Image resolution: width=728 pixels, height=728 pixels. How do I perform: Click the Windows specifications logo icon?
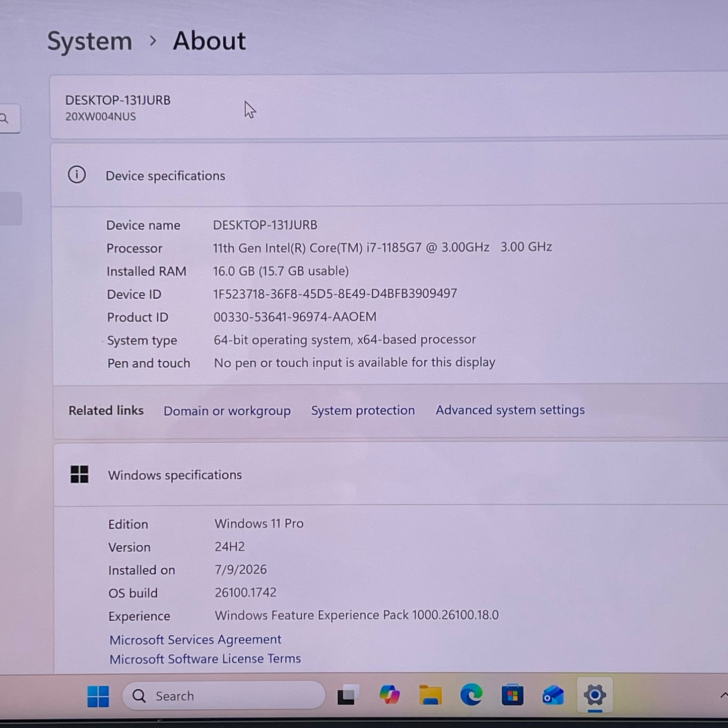click(80, 474)
